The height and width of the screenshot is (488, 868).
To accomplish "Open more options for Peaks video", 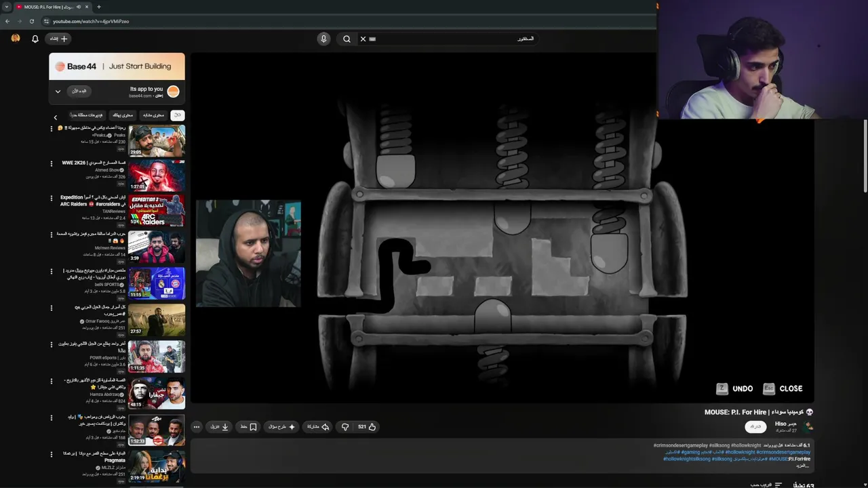I will (52, 127).
